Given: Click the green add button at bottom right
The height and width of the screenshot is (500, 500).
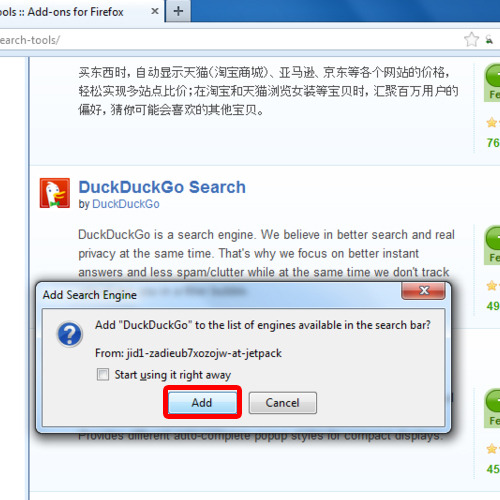Looking at the screenshot, I should 494,401.
